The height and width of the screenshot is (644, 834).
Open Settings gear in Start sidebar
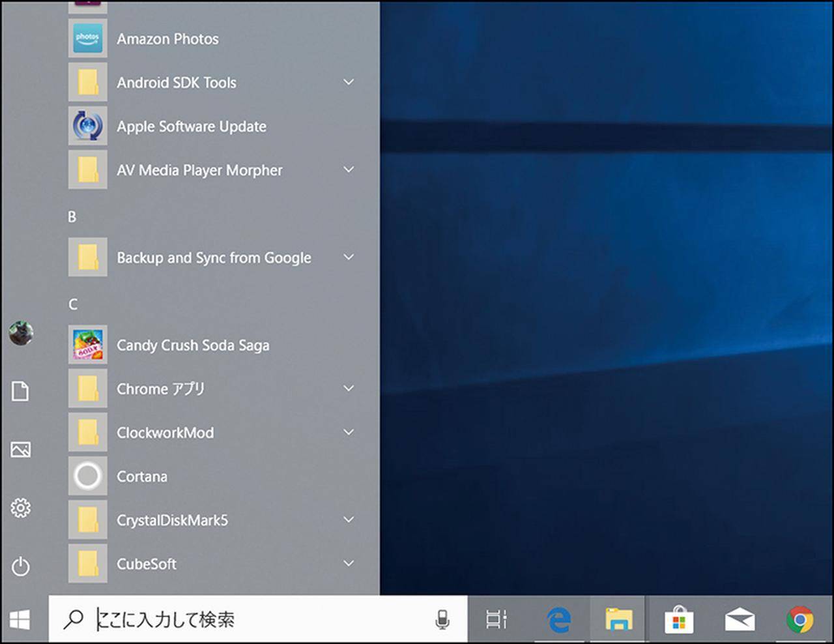pos(21,508)
